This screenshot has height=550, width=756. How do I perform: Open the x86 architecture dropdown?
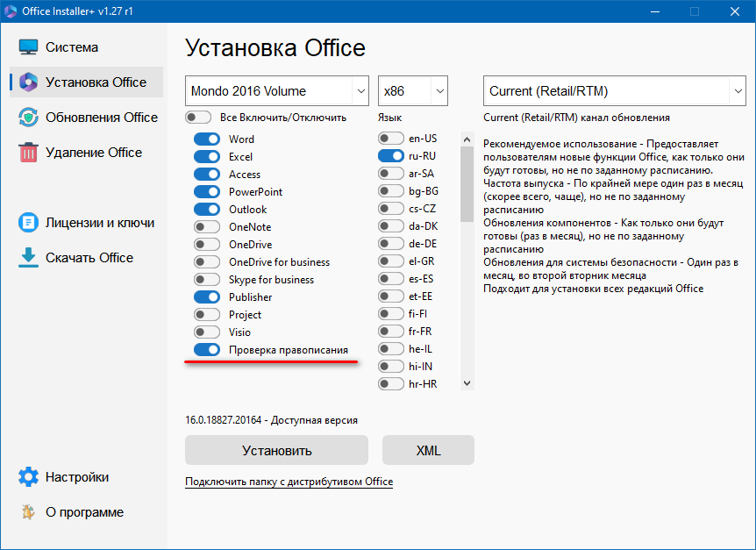click(x=413, y=90)
